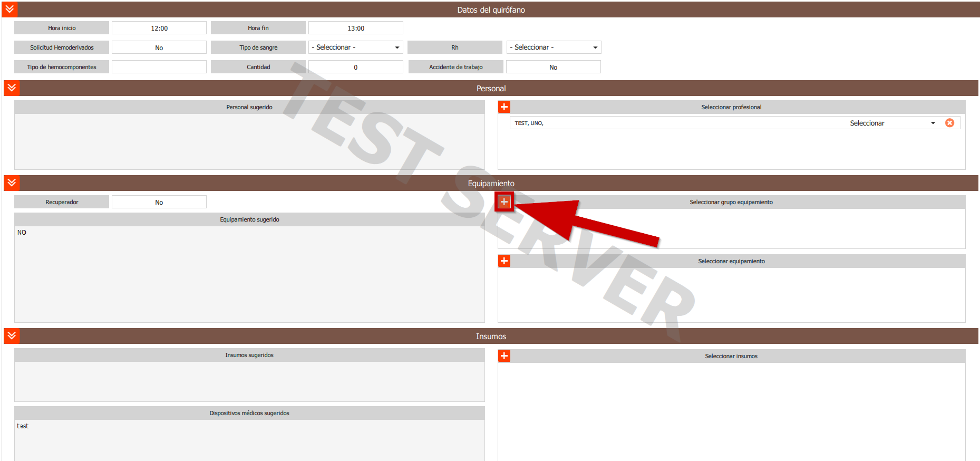Collapse the Equipamiento section chevron
Viewport: 980px width, 461px height.
pyautogui.click(x=12, y=183)
